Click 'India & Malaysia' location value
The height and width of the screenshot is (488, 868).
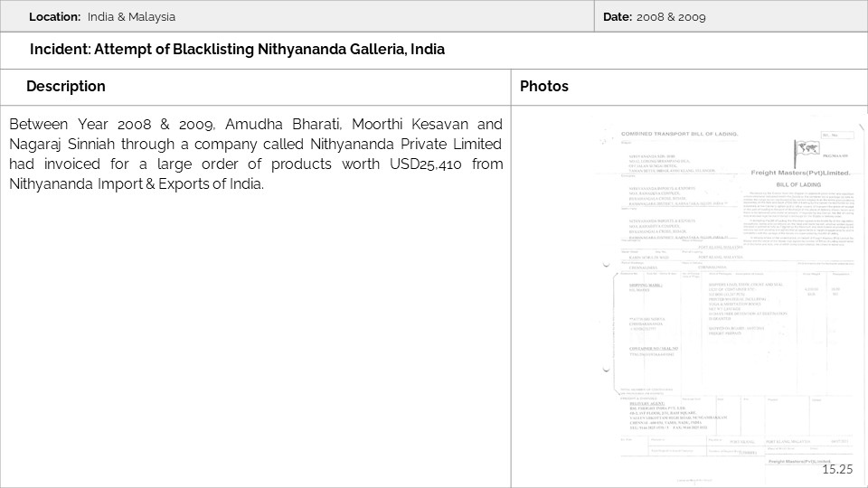[x=132, y=16]
